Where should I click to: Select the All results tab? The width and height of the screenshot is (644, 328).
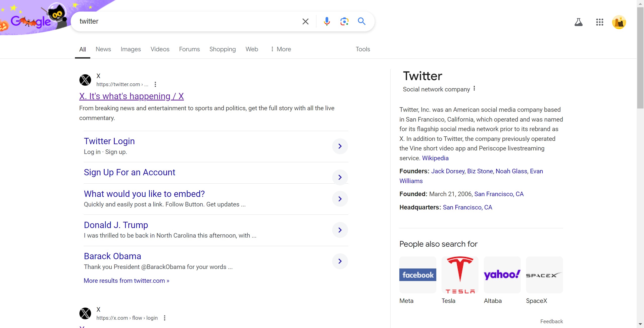pyautogui.click(x=82, y=49)
